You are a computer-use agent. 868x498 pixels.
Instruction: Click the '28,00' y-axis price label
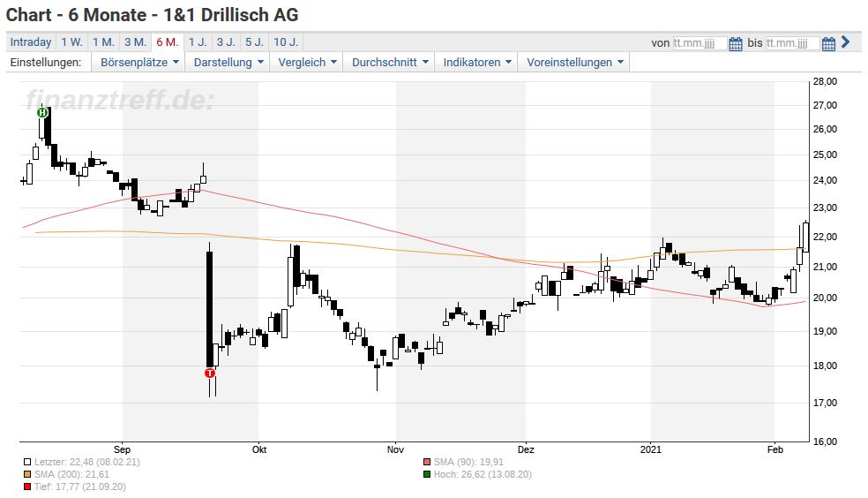tap(825, 82)
